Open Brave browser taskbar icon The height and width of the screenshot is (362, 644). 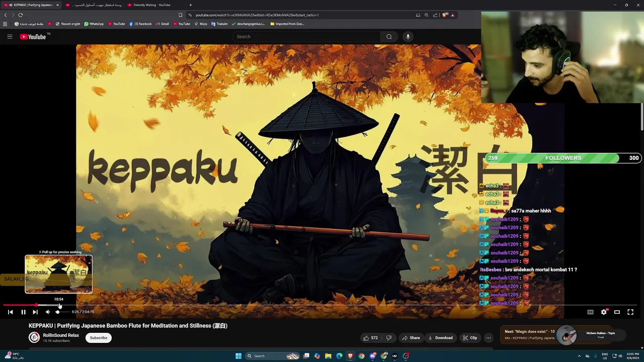click(x=350, y=356)
